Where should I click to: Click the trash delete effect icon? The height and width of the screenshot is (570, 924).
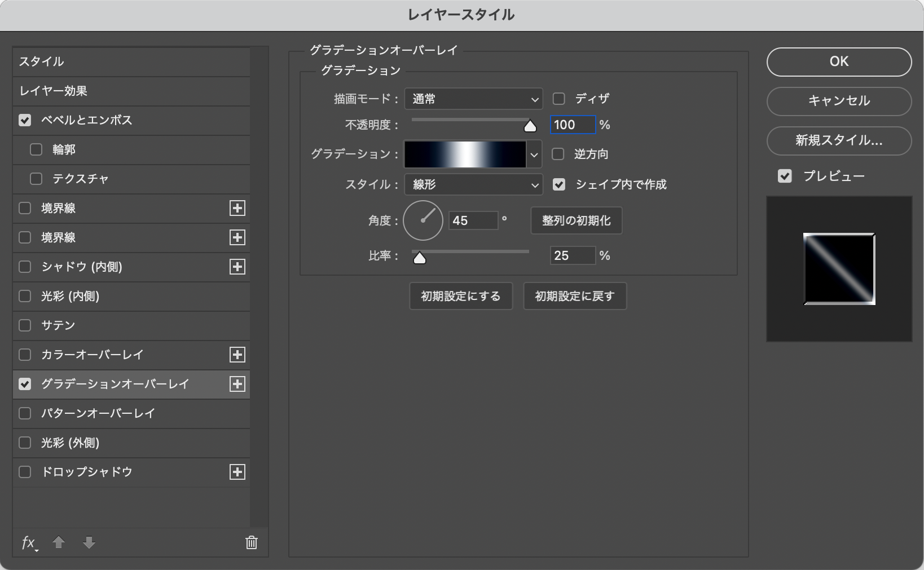[x=252, y=542]
